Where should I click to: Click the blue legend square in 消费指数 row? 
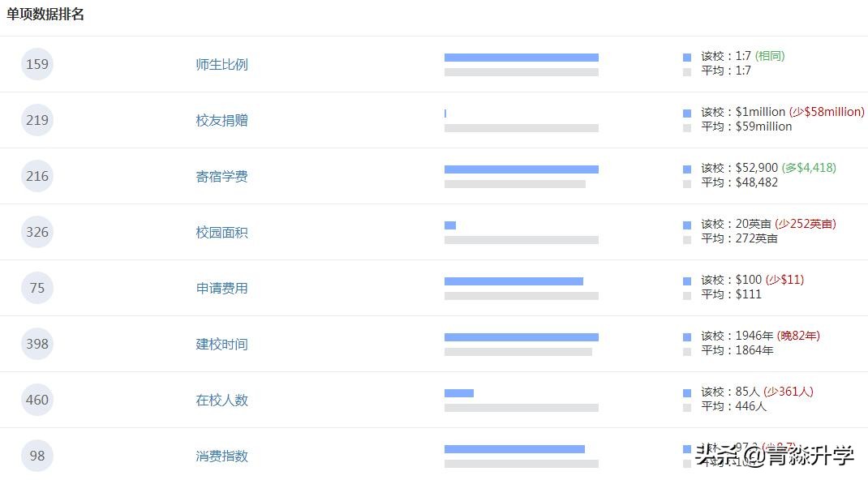pos(685,447)
